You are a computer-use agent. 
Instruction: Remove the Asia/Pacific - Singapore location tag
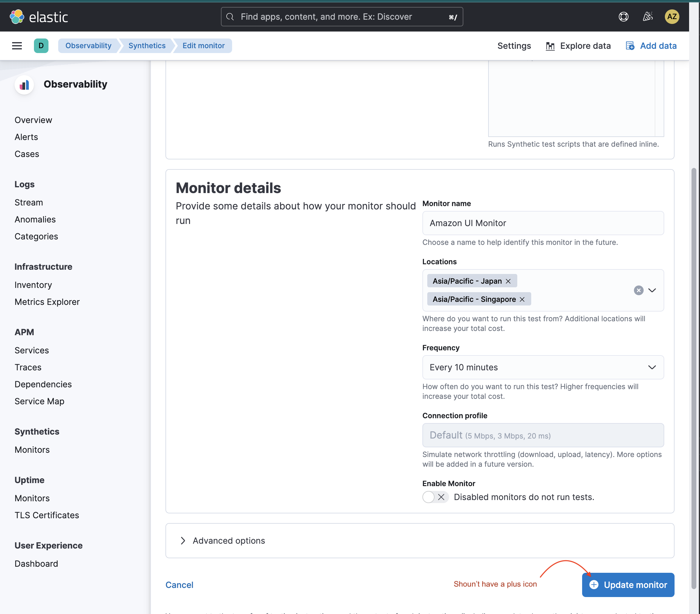(522, 299)
